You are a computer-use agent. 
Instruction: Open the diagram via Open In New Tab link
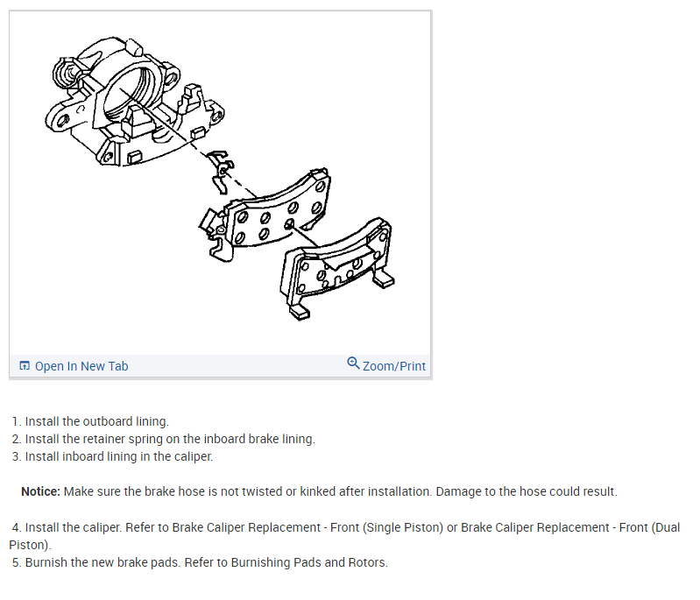pyautogui.click(x=81, y=366)
